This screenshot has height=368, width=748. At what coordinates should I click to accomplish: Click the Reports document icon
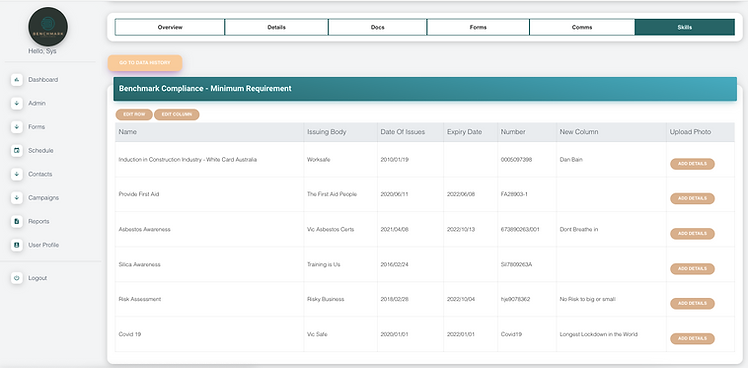coord(17,221)
